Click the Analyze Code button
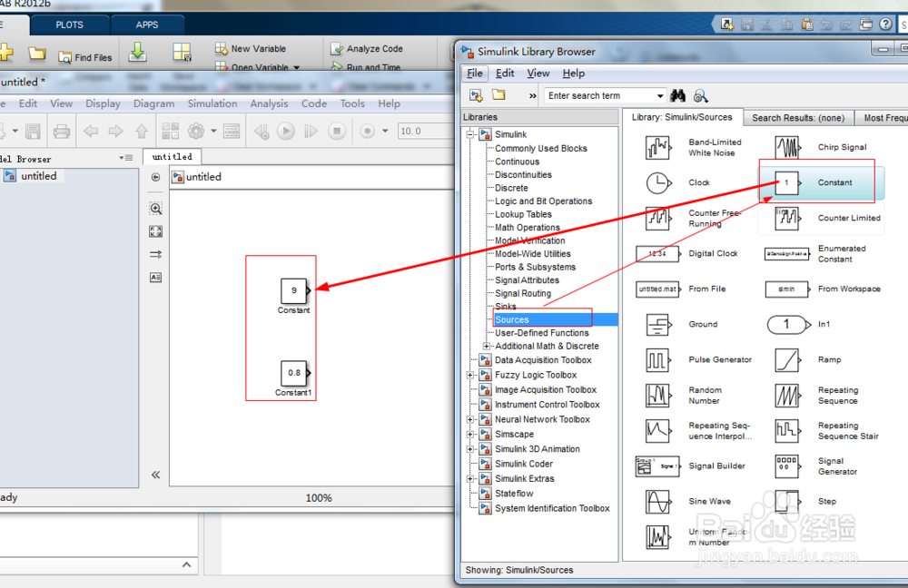Screen dimensions: 908x588 367,49
